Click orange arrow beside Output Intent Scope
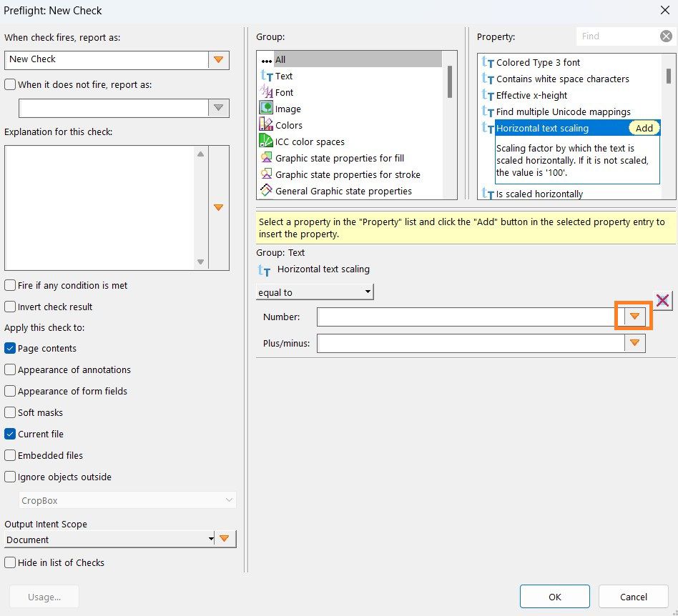The image size is (678, 616). (x=224, y=539)
